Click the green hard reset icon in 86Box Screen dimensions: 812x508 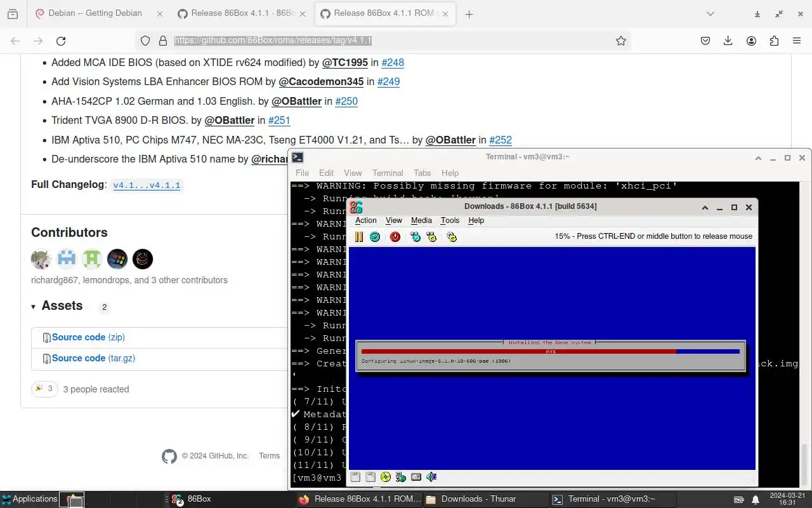pos(375,237)
